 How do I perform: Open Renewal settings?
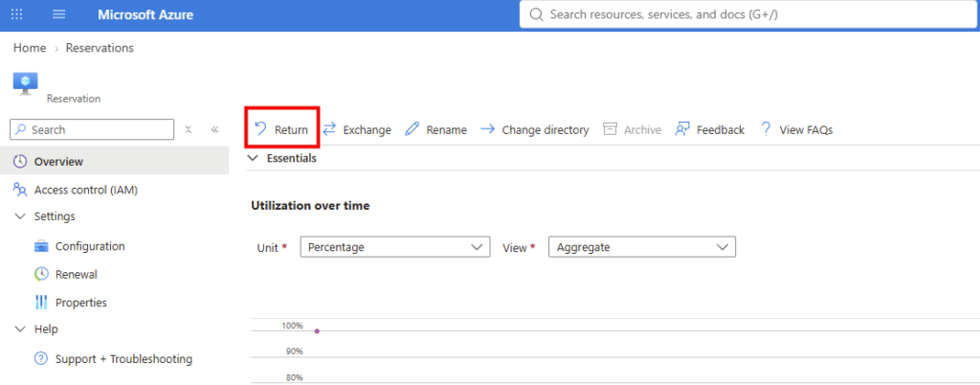[x=77, y=274]
